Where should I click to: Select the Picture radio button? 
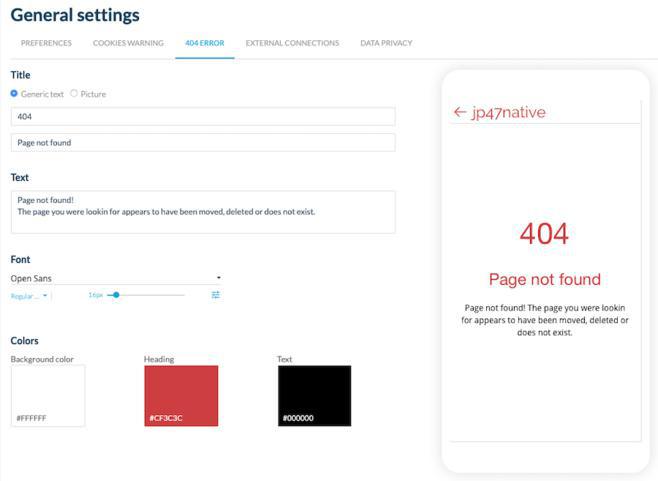pyautogui.click(x=74, y=94)
